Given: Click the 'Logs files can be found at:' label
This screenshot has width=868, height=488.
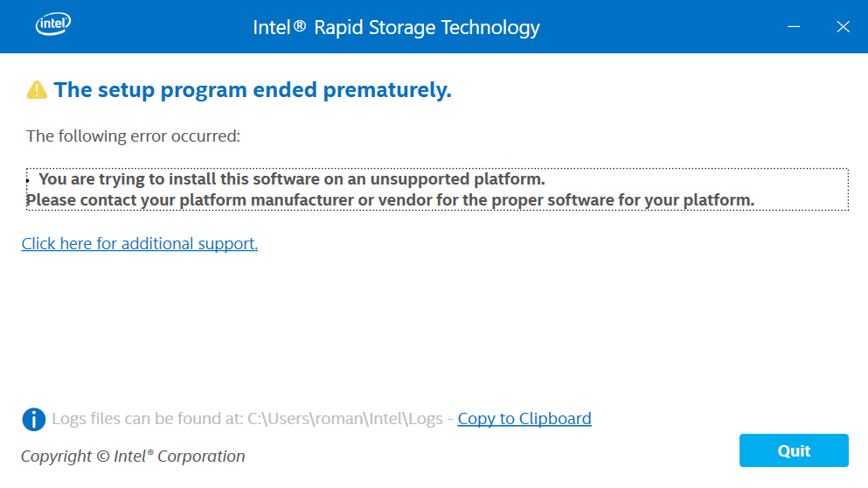Looking at the screenshot, I should [147, 419].
